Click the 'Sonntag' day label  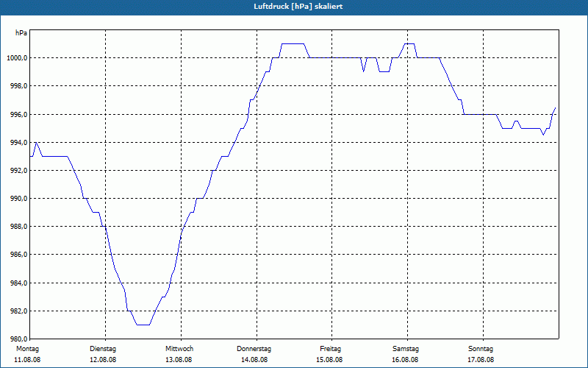pyautogui.click(x=481, y=349)
